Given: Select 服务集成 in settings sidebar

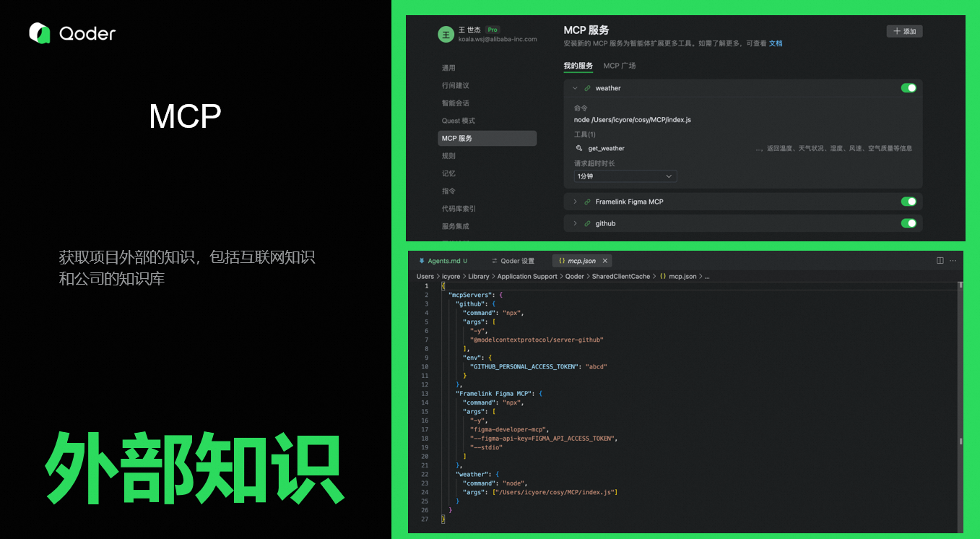Looking at the screenshot, I should coord(455,226).
